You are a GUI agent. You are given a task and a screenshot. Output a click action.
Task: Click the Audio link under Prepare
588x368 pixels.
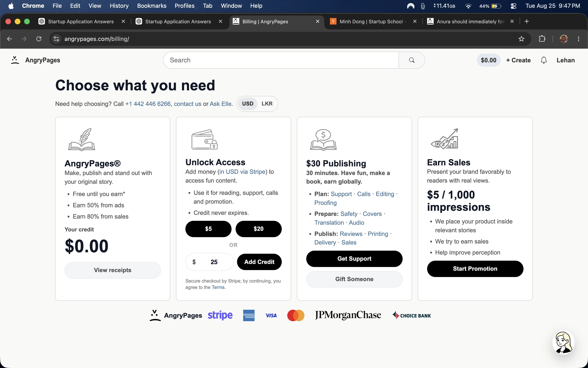tap(356, 223)
